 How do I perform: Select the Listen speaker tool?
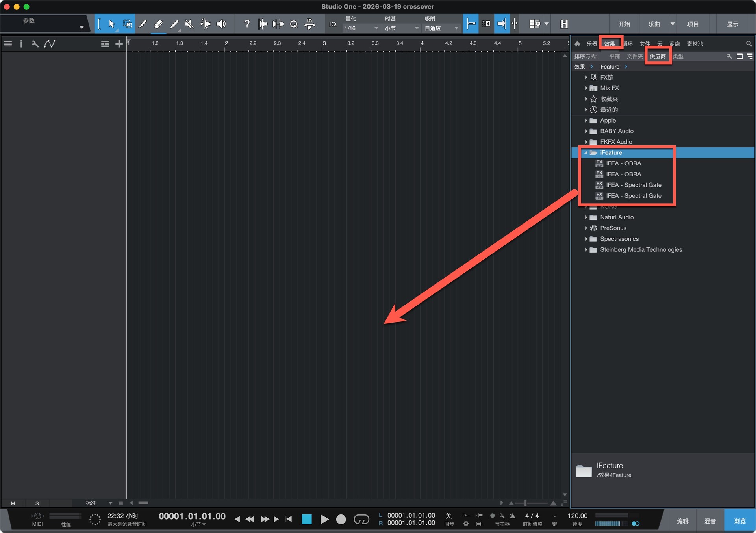click(x=221, y=24)
